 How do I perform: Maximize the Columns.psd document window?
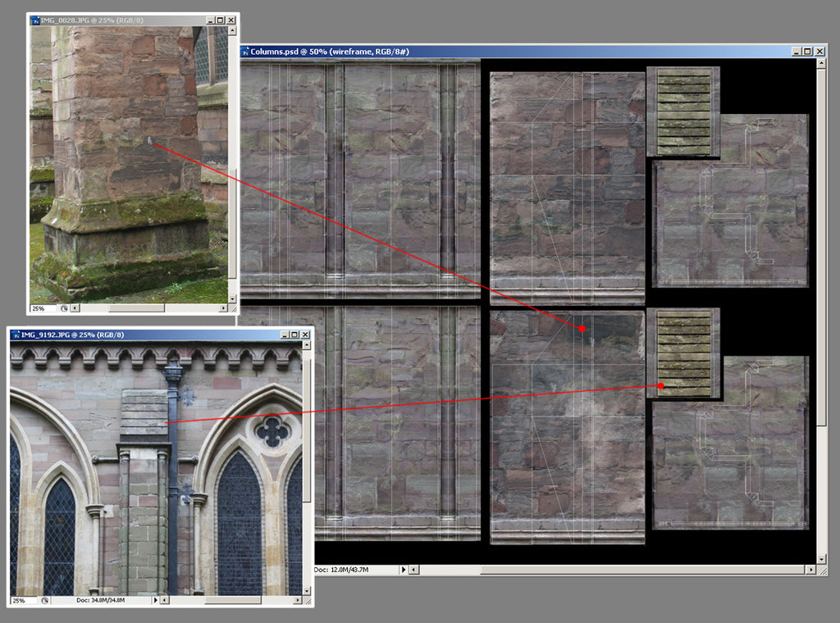coord(806,51)
